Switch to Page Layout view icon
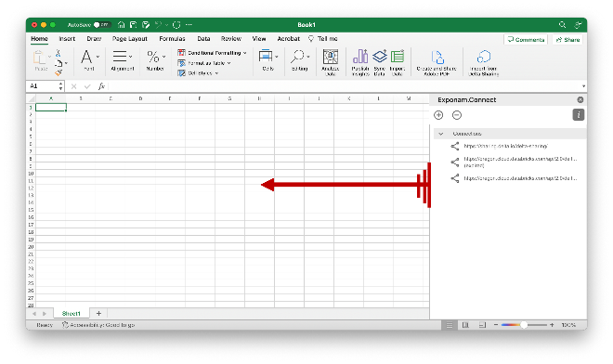Viewport: 613px width, 364px height. (x=465, y=325)
